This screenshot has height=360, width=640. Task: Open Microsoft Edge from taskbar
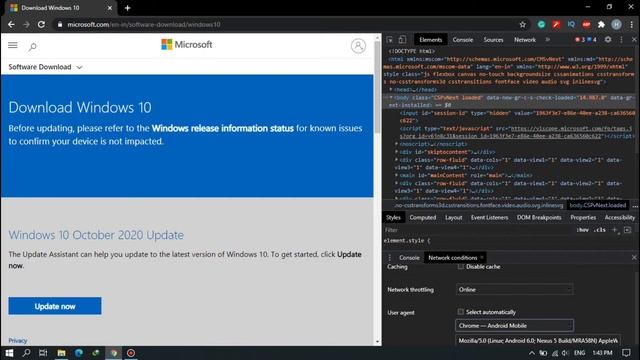[79, 353]
